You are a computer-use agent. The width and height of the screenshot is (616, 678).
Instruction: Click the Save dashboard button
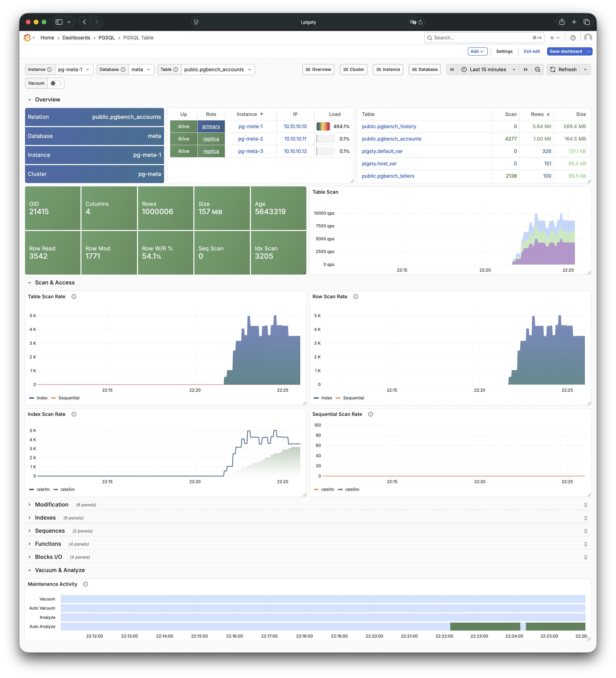tap(566, 51)
